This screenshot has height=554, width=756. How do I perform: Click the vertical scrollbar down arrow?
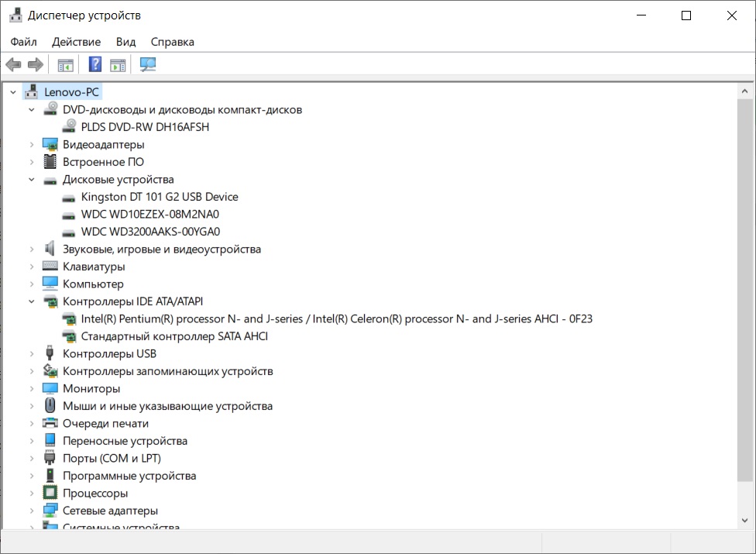pos(747,521)
